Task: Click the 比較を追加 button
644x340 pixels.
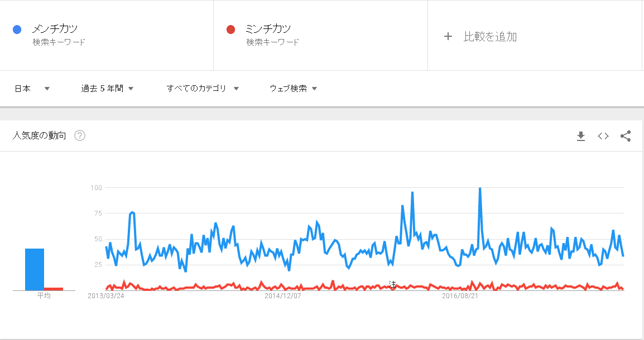Action: pyautogui.click(x=490, y=37)
